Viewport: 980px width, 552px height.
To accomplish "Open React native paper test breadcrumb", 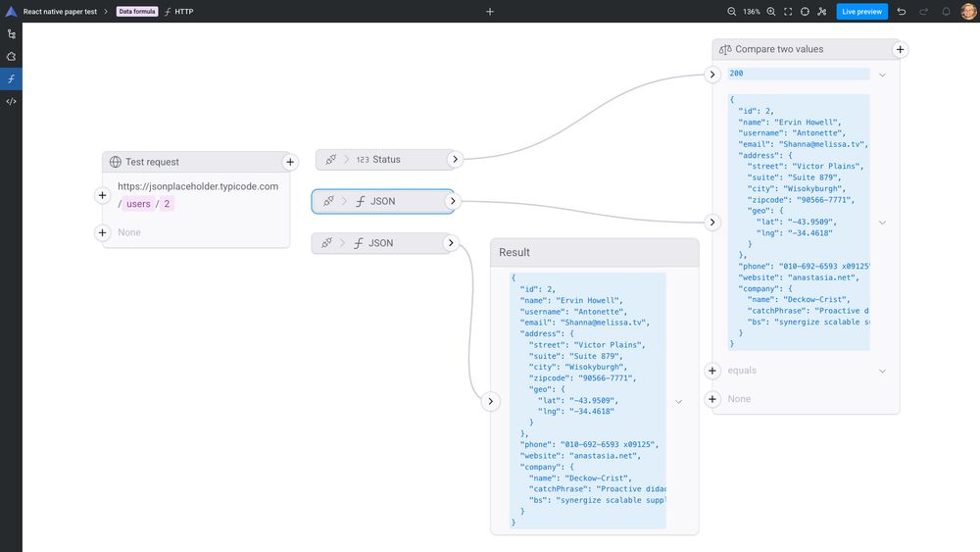I will click(x=60, y=12).
